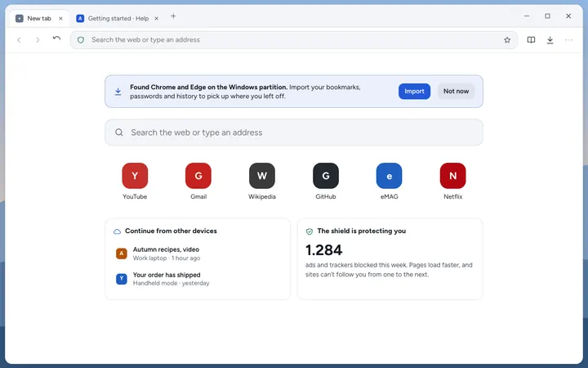The width and height of the screenshot is (588, 368).
Task: Open the Gmail shortcut tile
Action: click(x=198, y=181)
